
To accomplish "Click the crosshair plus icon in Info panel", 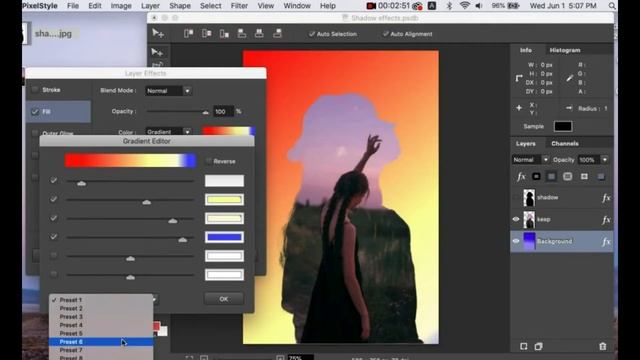I will [x=519, y=108].
